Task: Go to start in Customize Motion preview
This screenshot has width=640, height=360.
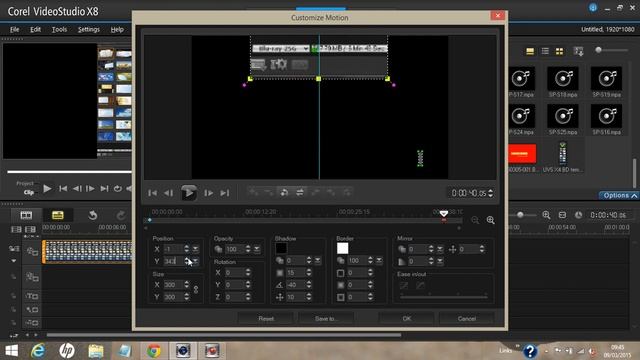Action: 153,193
